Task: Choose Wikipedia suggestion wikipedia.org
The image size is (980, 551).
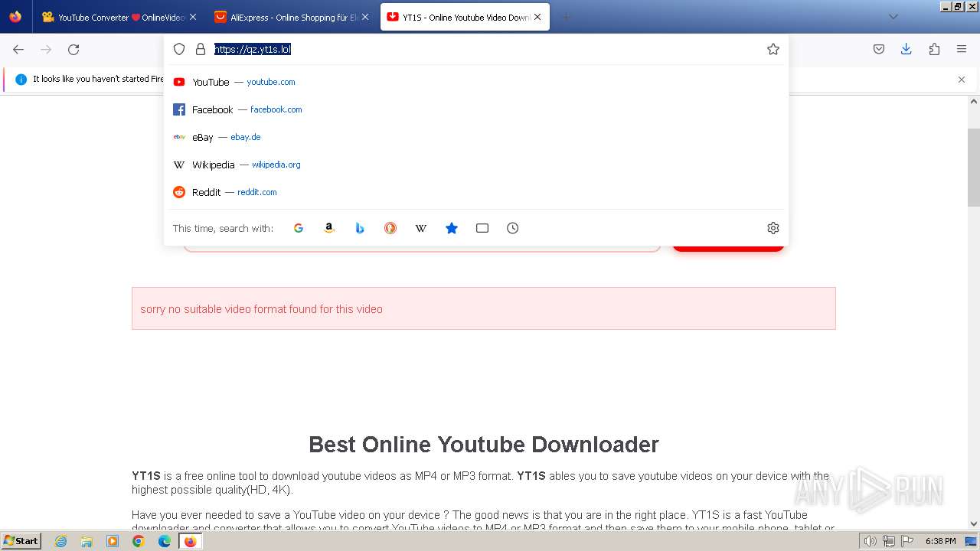Action: [476, 165]
